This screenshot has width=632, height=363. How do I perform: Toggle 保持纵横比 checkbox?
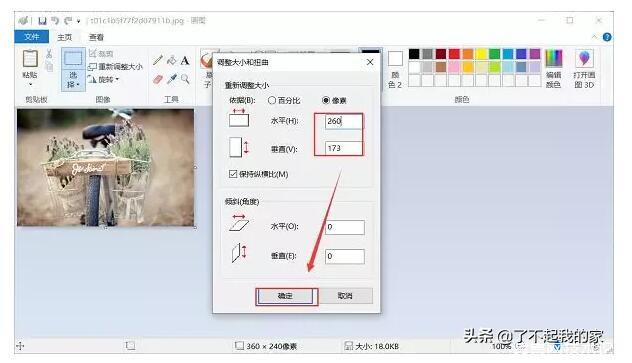[233, 174]
